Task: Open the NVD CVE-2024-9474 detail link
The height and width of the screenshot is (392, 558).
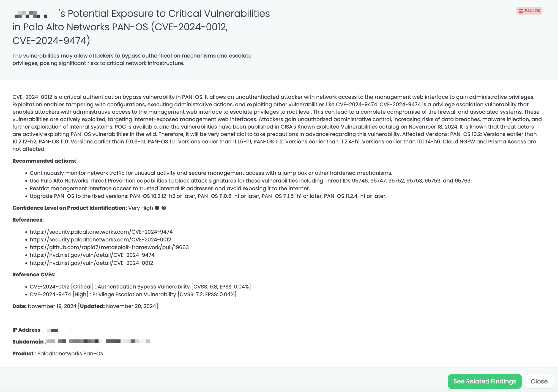Action: pyautogui.click(x=92, y=255)
